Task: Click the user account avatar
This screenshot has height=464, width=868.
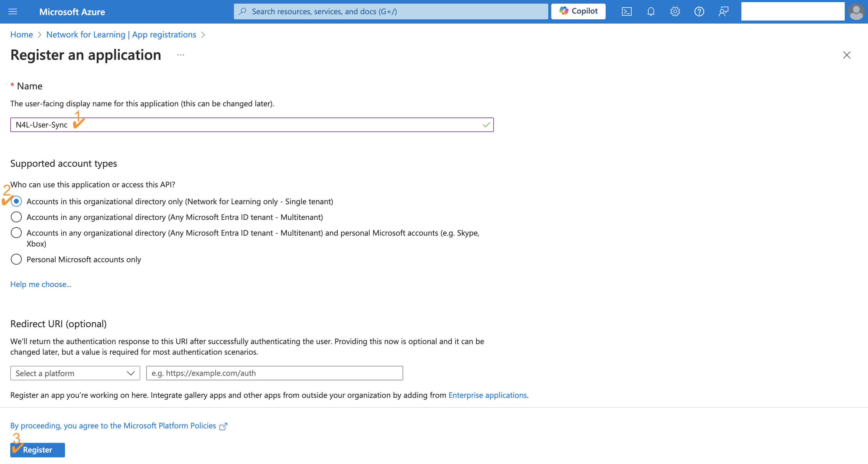Action: 856,12
